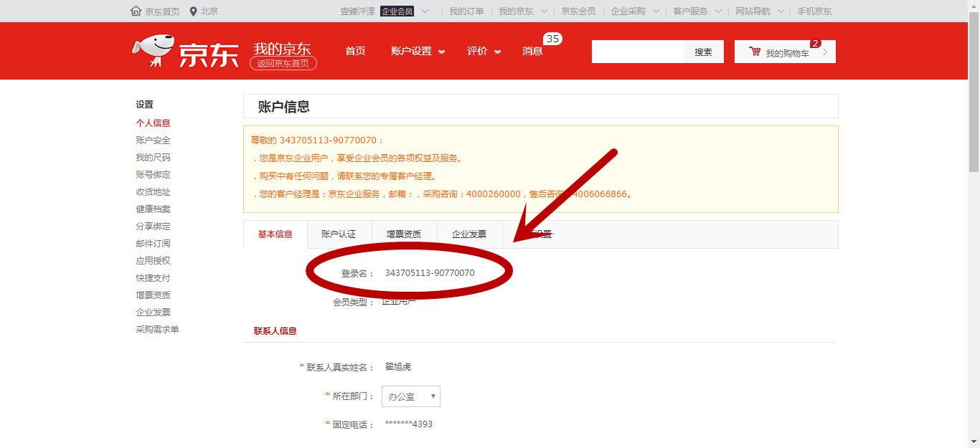
Task: Click the 搜索 button
Action: (x=704, y=52)
